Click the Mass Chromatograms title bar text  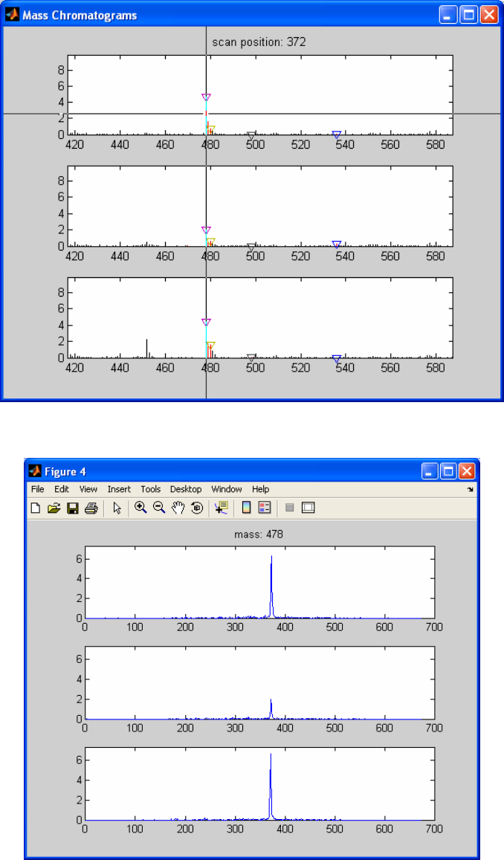click(x=80, y=16)
